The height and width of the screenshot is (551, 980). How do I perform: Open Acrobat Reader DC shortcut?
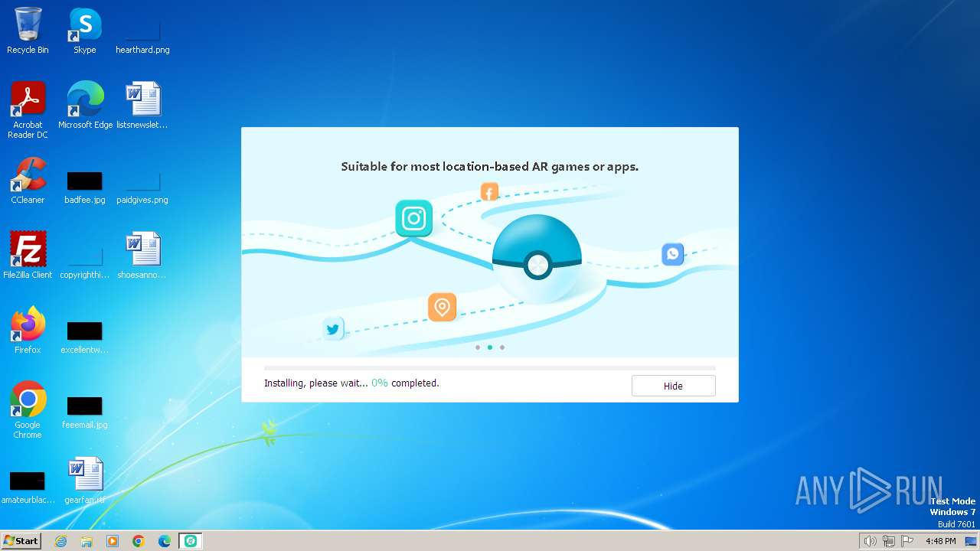28,110
